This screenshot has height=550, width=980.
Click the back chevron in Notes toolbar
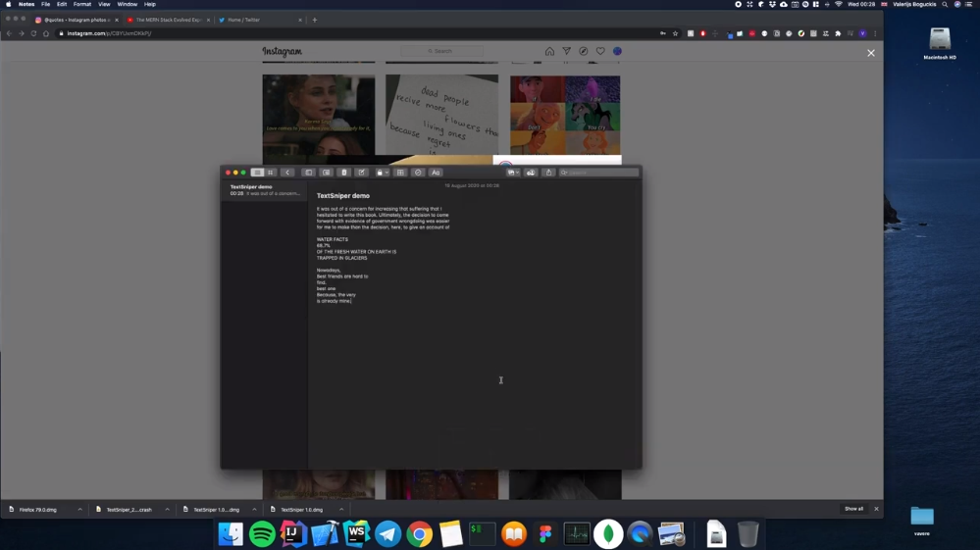pos(287,173)
